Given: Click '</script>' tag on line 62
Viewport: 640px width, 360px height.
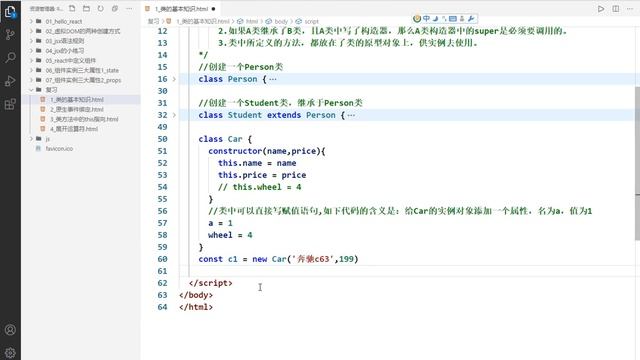Looking at the screenshot, I should pyautogui.click(x=211, y=283).
